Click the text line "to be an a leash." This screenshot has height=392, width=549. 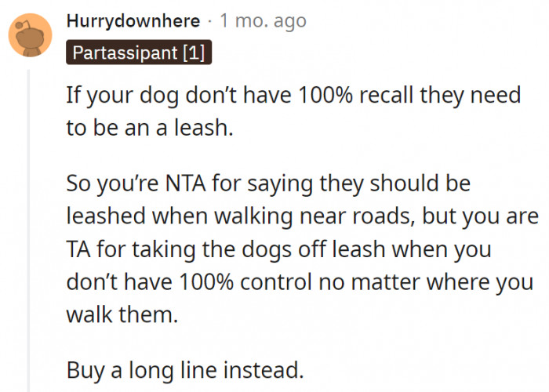[150, 127]
